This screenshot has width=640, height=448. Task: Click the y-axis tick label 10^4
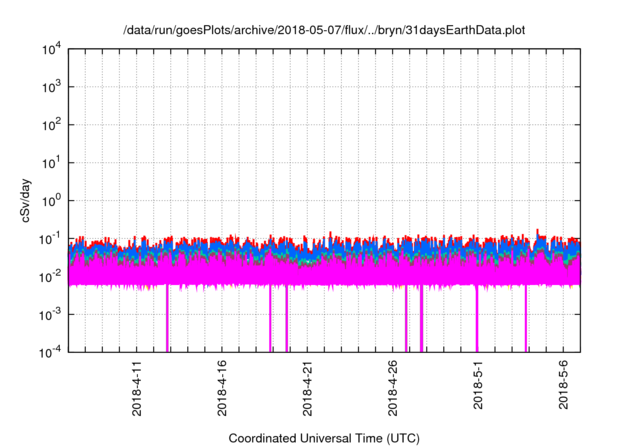[51, 50]
